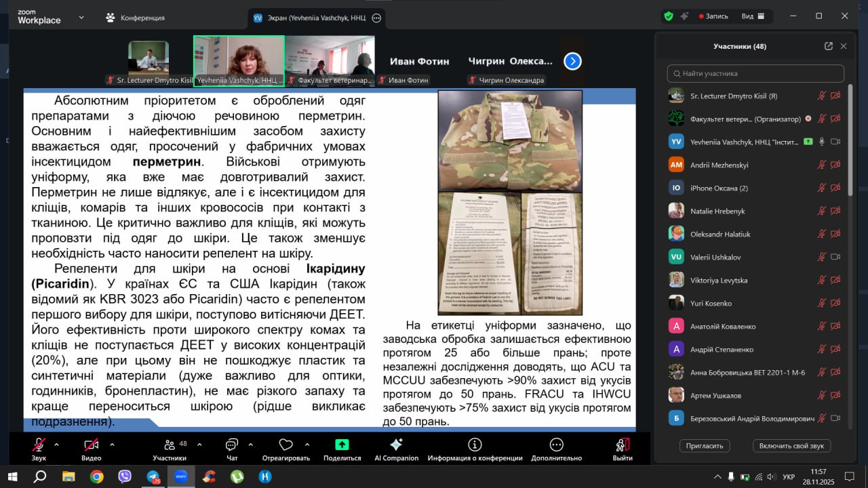Click the green encryption shield icon

coord(669,16)
